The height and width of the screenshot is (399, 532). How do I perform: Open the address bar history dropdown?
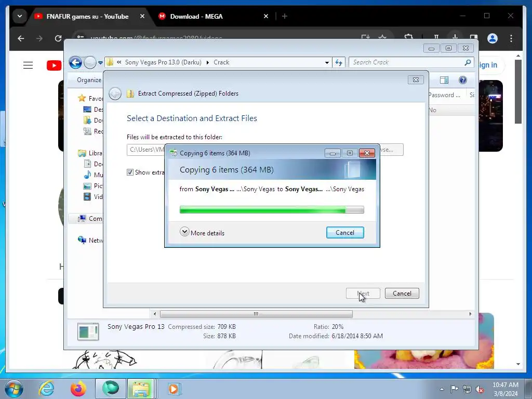tap(327, 62)
